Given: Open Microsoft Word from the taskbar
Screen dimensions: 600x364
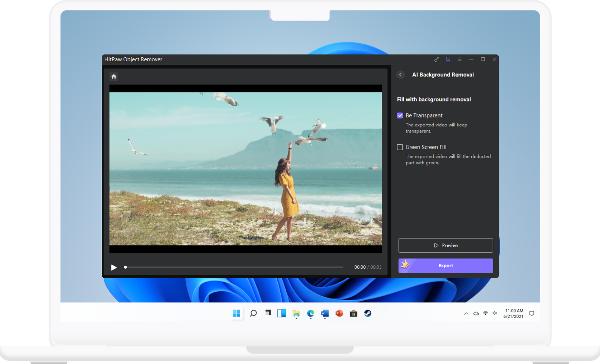Looking at the screenshot, I should 325,313.
